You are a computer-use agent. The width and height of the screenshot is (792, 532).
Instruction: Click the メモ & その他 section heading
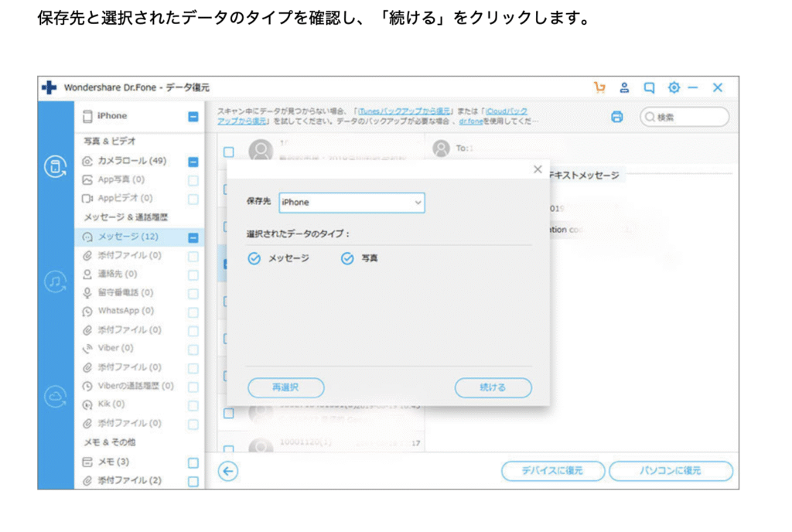(110, 442)
